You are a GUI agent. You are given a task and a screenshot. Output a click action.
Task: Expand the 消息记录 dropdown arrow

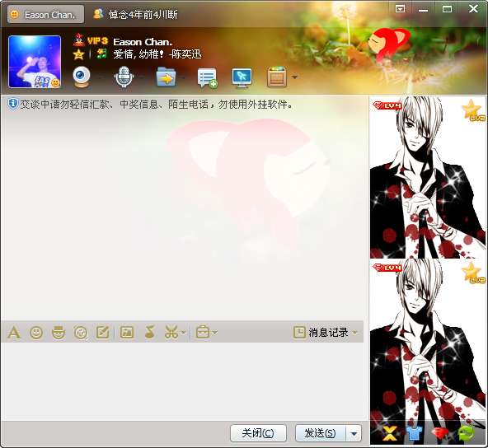[354, 333]
